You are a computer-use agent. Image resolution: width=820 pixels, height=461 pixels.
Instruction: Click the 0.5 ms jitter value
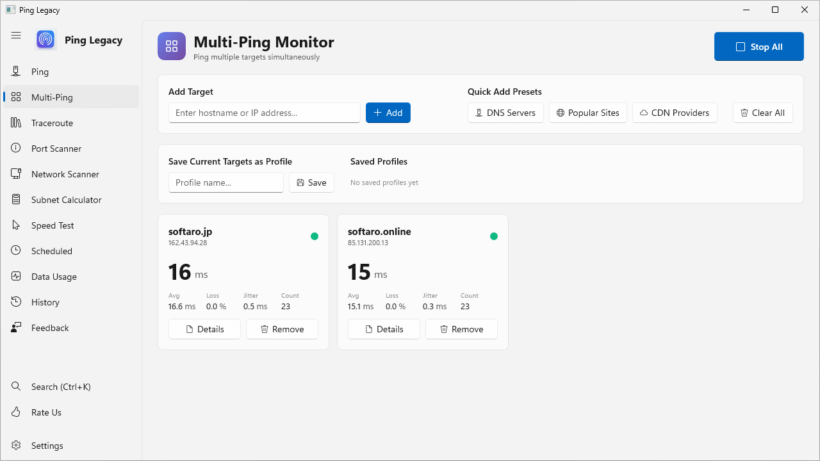tap(255, 306)
